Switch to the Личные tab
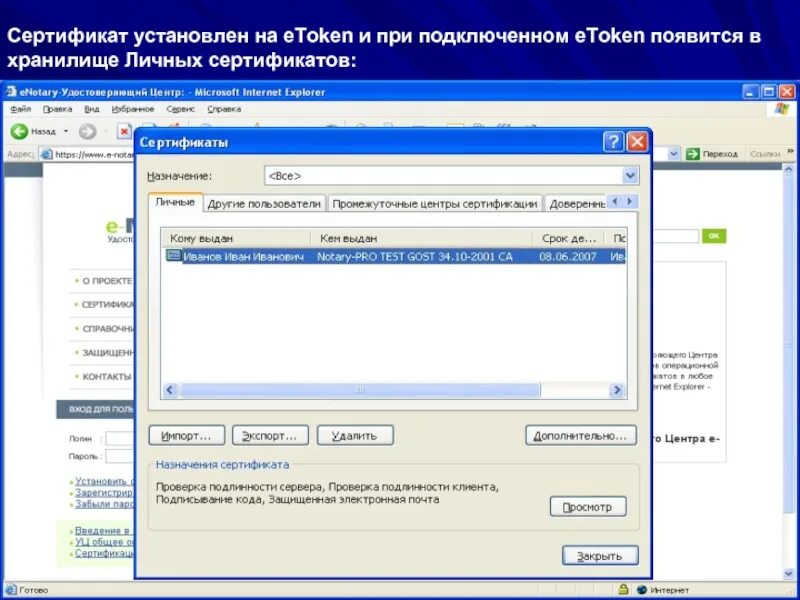Screen dimensions: 800x600 pos(175,202)
